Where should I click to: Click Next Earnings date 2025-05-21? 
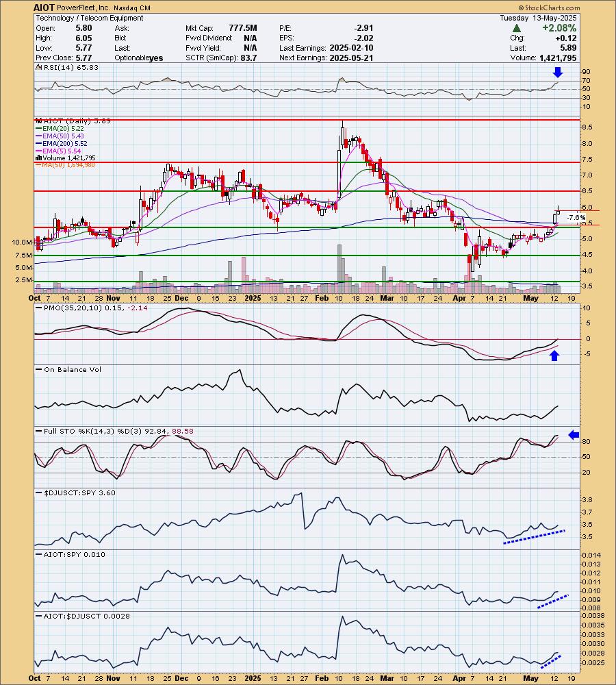click(351, 58)
